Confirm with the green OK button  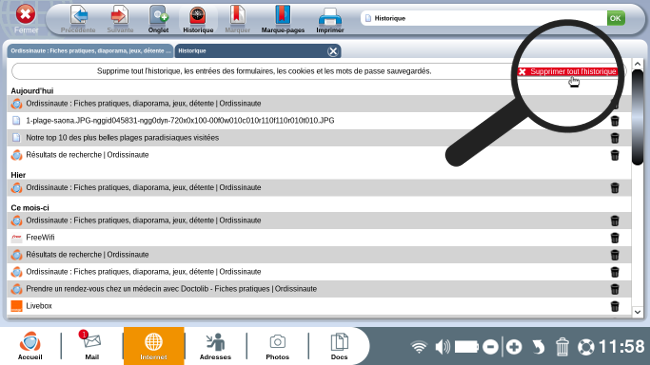(x=616, y=18)
